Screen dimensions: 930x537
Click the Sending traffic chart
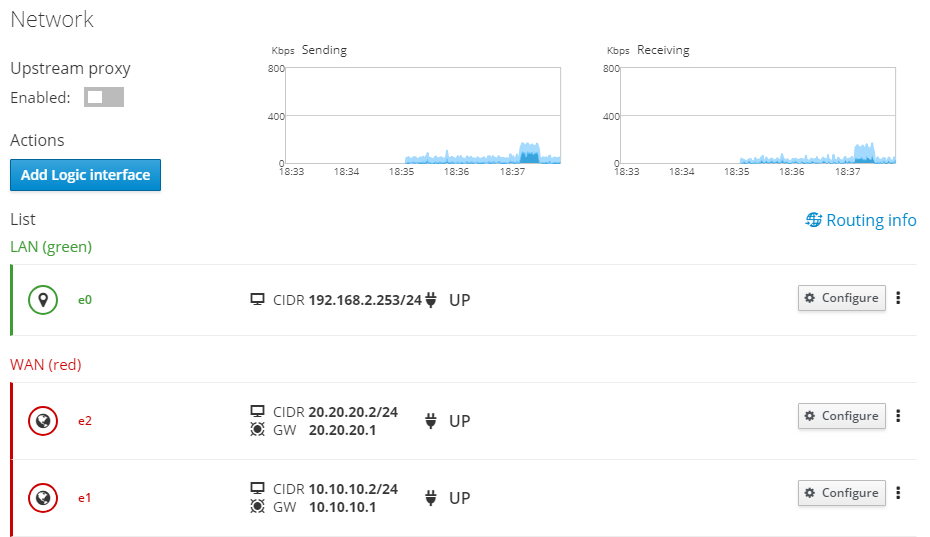pyautogui.click(x=423, y=116)
